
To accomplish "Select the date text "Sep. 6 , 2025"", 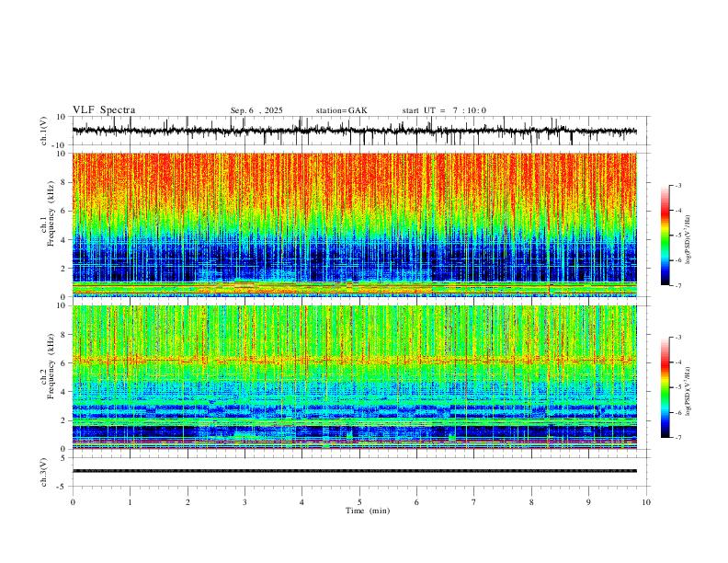I will pyautogui.click(x=256, y=110).
